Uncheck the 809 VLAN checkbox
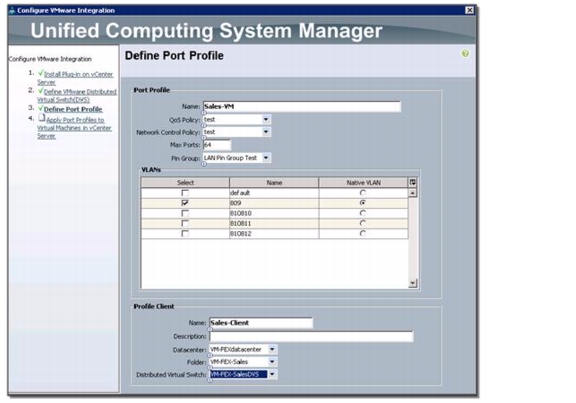576x403 pixels. pyautogui.click(x=185, y=203)
